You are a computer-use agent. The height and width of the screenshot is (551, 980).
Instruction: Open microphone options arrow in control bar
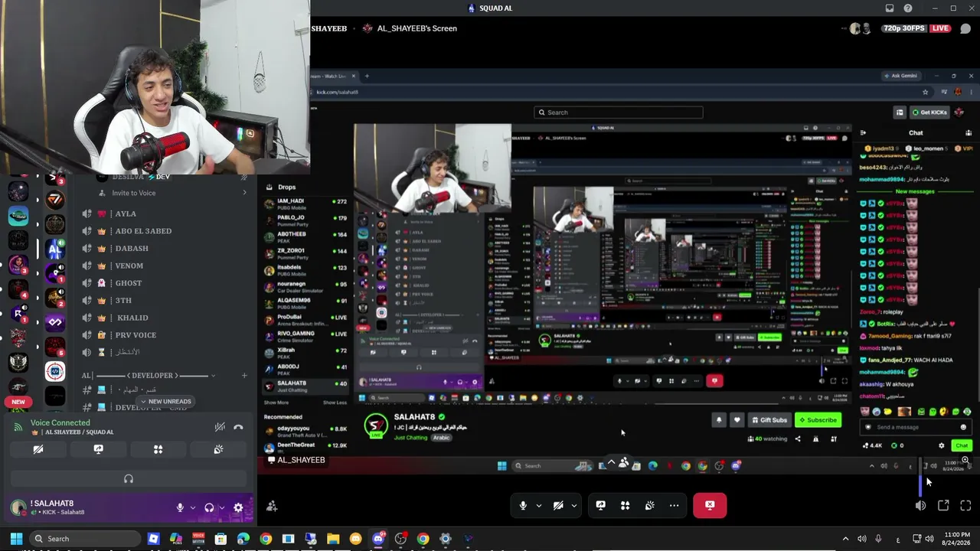point(538,505)
